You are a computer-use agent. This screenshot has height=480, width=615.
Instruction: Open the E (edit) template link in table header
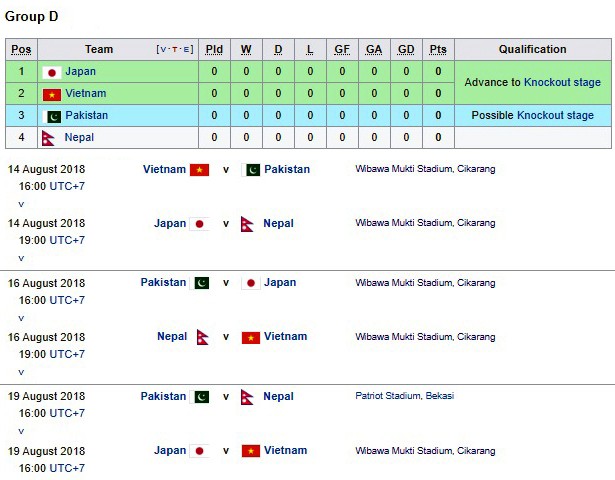pos(186,49)
